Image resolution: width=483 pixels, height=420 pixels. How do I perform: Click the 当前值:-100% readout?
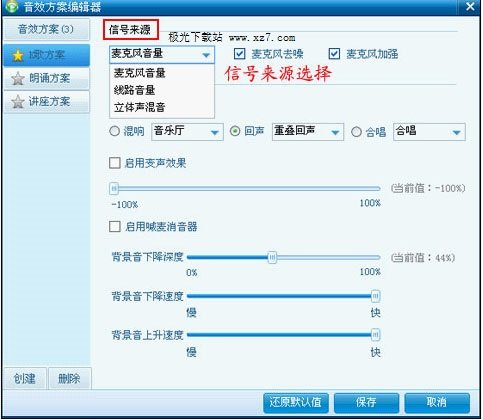(428, 188)
